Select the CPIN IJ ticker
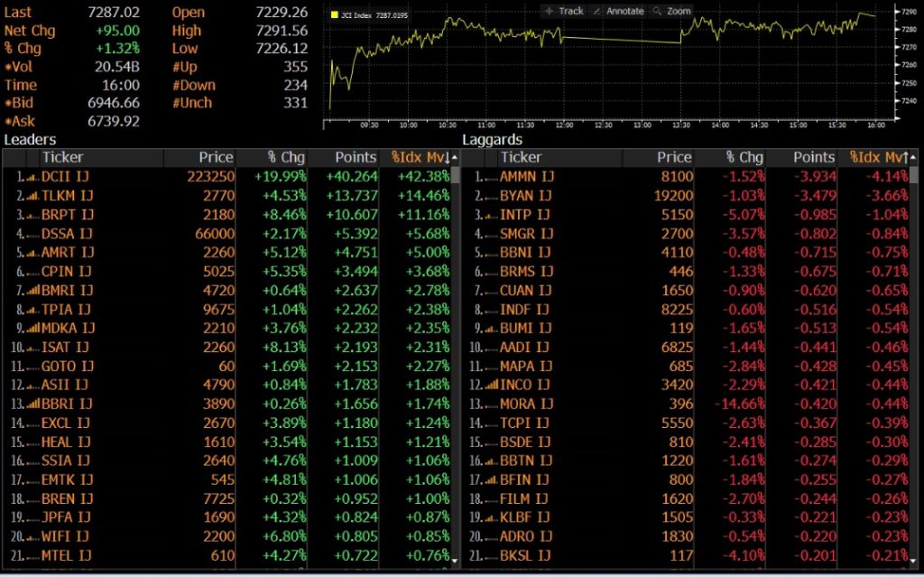Screen dimensions: 924x577 67,272
